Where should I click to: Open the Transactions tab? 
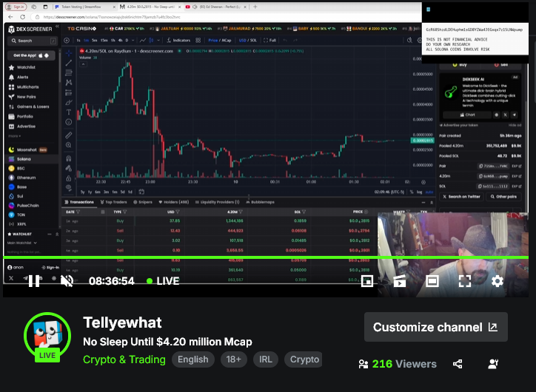click(79, 202)
